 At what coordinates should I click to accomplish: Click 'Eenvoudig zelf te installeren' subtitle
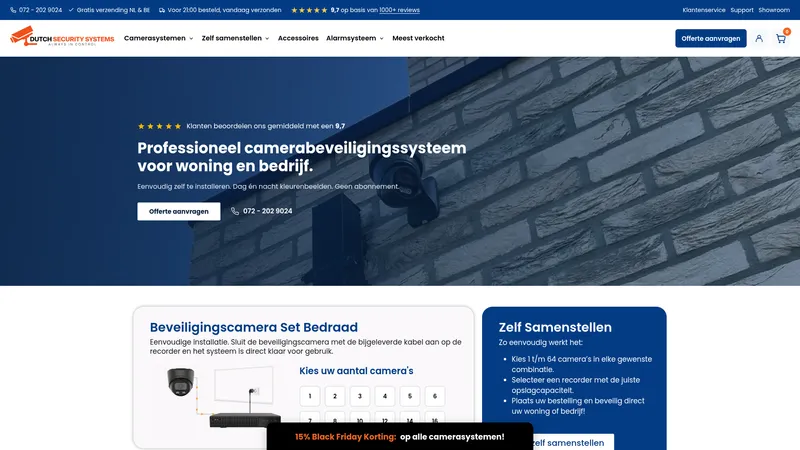(268, 187)
